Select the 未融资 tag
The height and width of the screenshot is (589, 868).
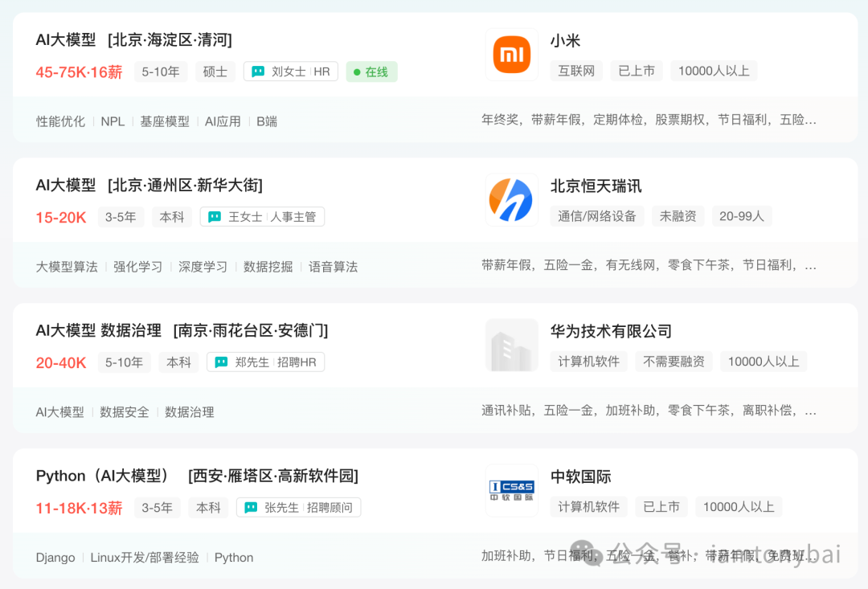click(x=678, y=216)
